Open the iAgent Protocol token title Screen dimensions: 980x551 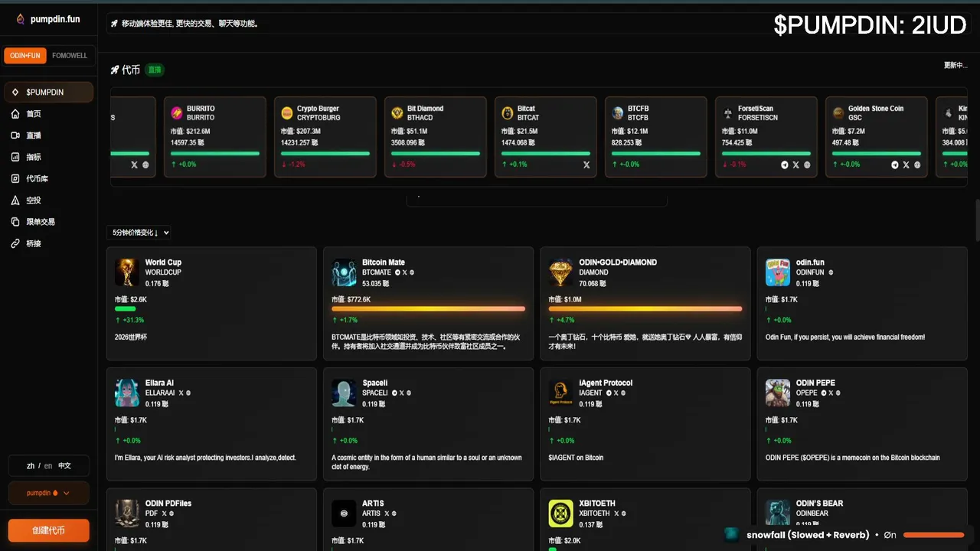[x=606, y=383]
